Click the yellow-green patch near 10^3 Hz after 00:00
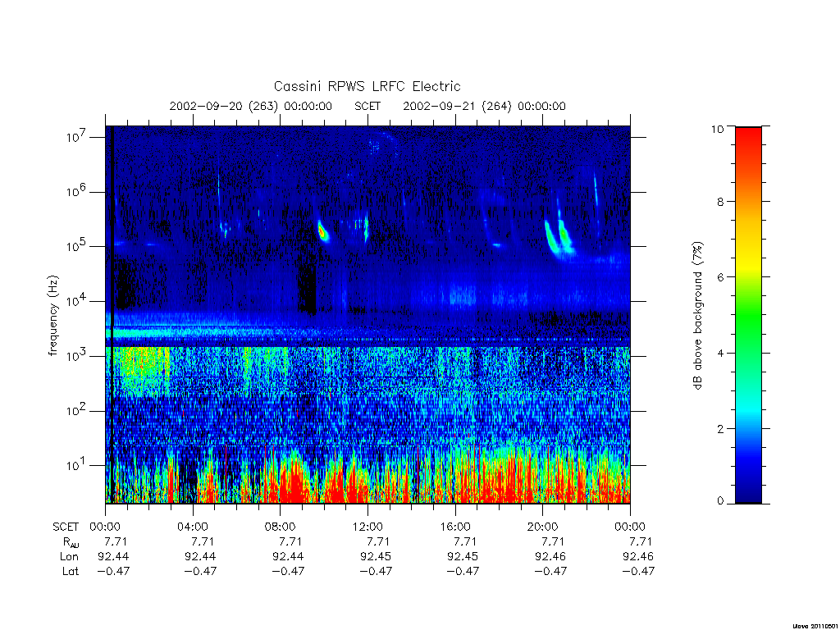Viewport: 840px width, 630px height. pyautogui.click(x=144, y=370)
